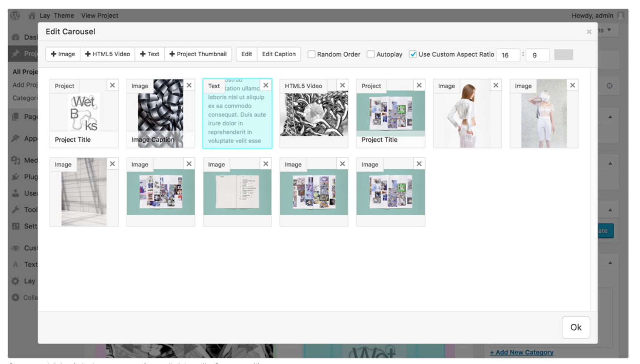Click the Add New Category link
Viewport: 640px width, 364px height.
[522, 352]
